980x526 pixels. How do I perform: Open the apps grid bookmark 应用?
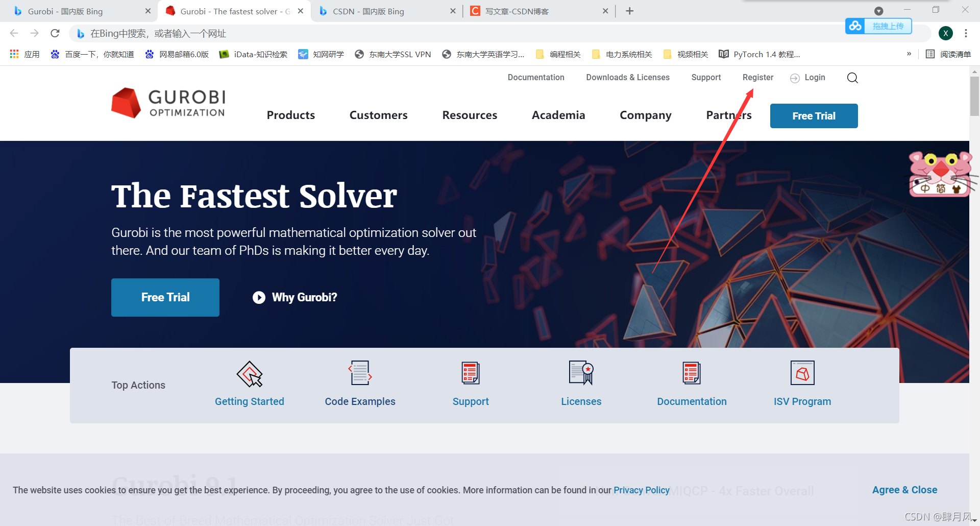pyautogui.click(x=24, y=54)
